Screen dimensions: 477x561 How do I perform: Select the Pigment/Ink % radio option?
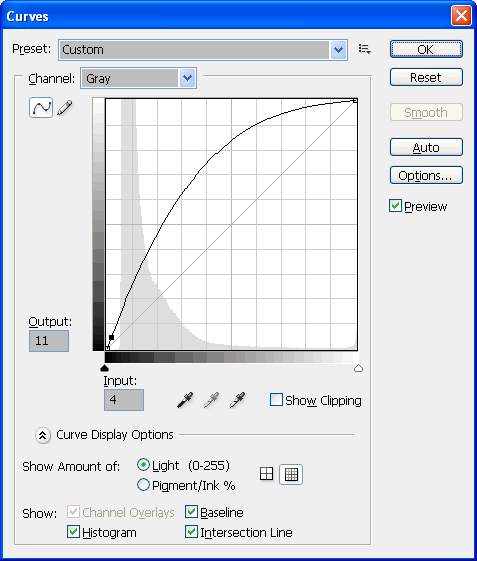coord(143,485)
